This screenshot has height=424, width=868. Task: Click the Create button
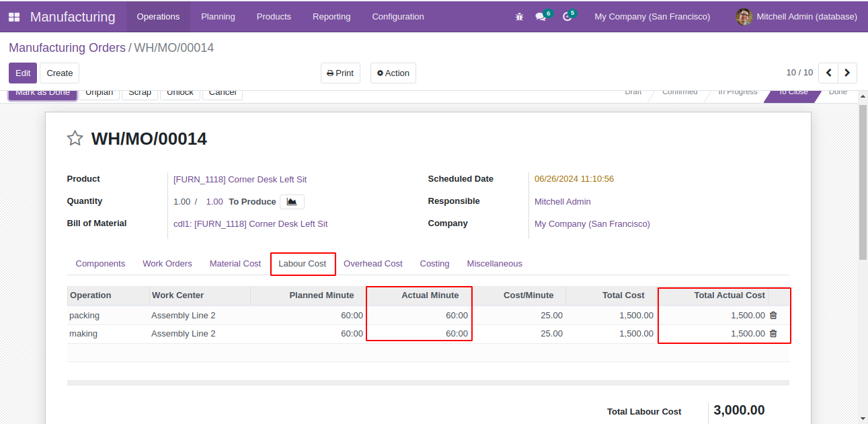tap(60, 73)
